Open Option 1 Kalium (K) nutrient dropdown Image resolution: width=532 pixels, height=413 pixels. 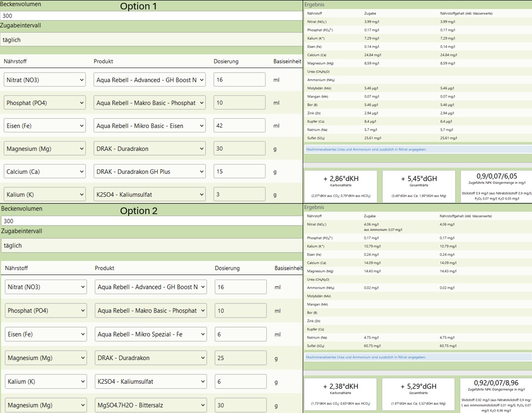coord(45,194)
